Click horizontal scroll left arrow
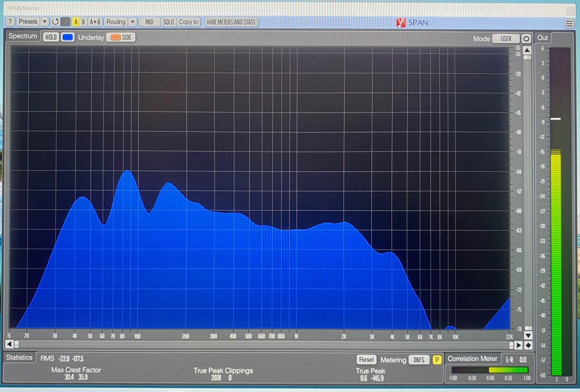The width and height of the screenshot is (580, 392). [x=9, y=344]
